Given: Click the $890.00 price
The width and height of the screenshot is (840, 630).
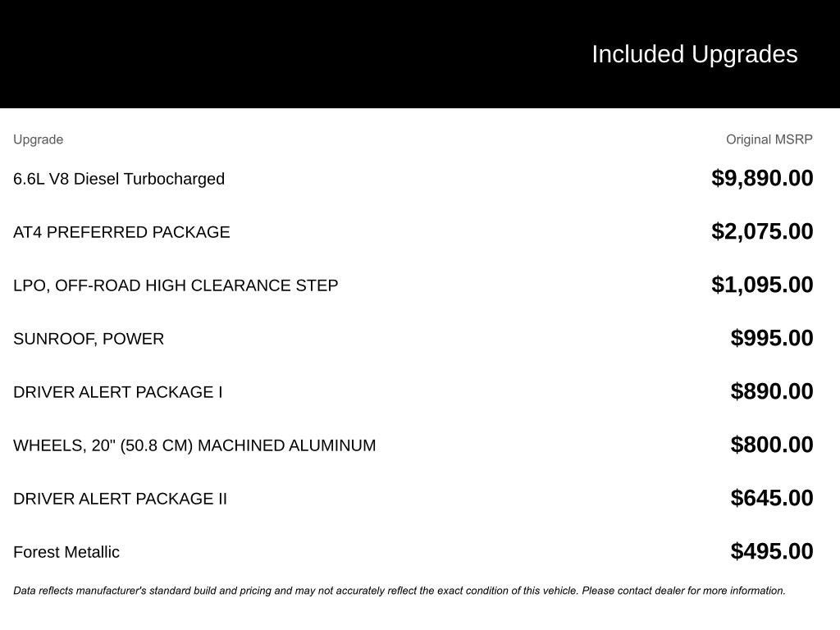Looking at the screenshot, I should [x=772, y=391].
